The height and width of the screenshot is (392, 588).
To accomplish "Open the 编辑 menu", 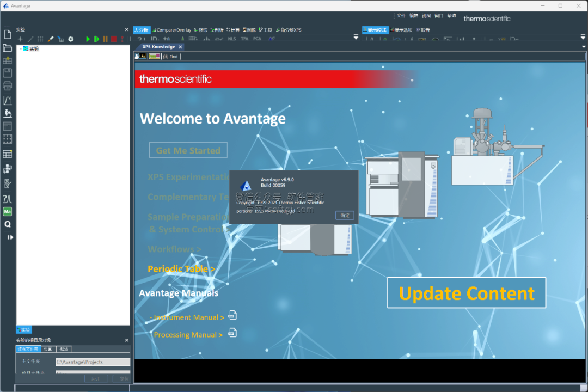I will pos(414,16).
